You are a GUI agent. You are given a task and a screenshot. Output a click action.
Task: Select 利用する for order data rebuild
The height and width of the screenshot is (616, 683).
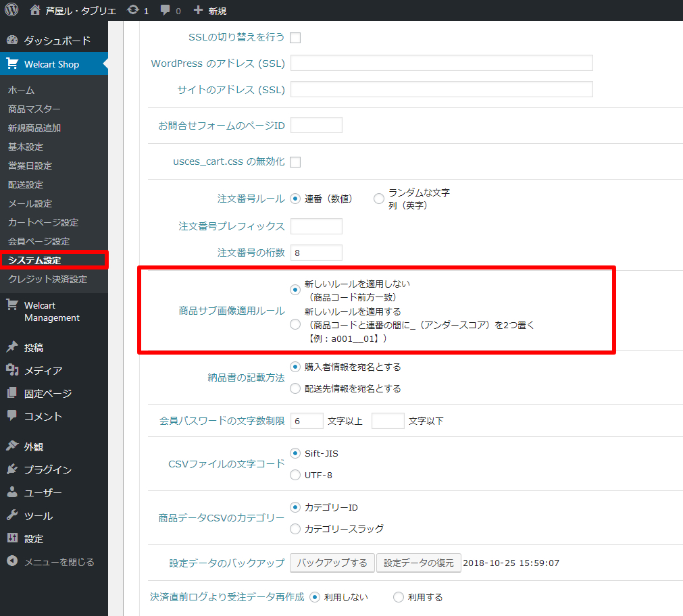(x=398, y=597)
